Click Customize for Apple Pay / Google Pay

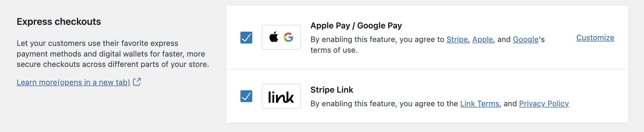pyautogui.click(x=595, y=38)
